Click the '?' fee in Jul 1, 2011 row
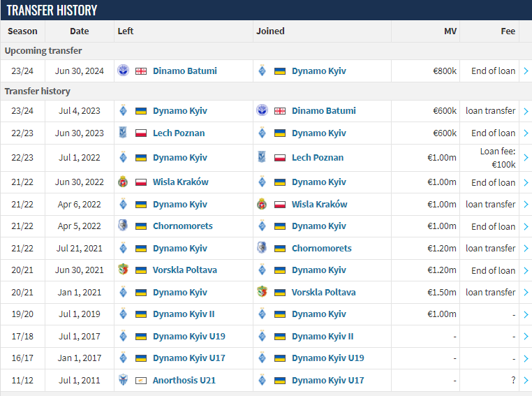This screenshot has width=532, height=396. coord(513,381)
